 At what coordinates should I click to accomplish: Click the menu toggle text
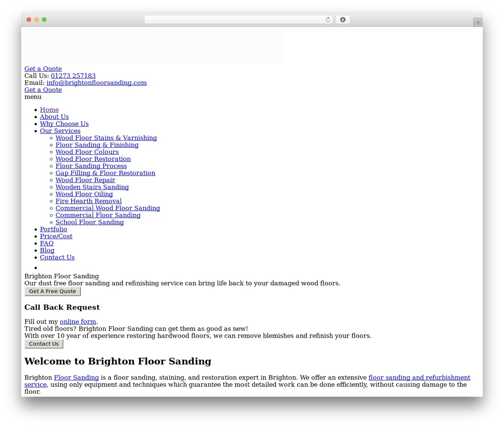pos(33,97)
